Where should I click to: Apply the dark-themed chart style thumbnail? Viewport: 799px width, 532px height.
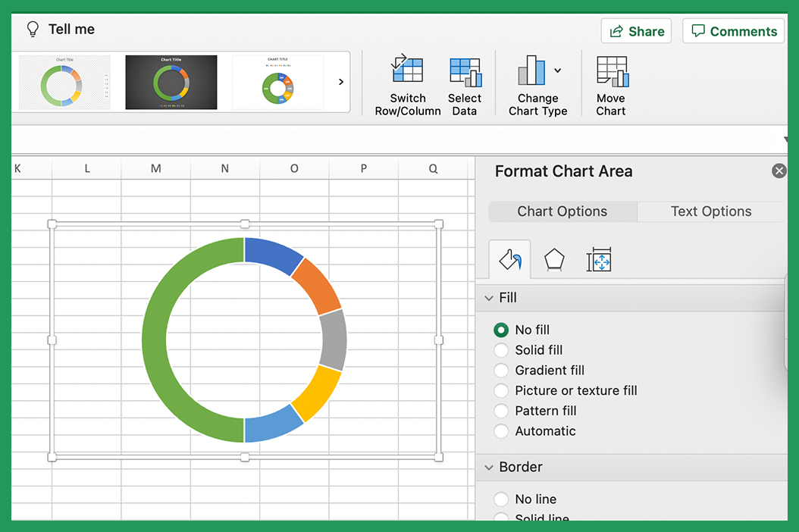click(171, 82)
